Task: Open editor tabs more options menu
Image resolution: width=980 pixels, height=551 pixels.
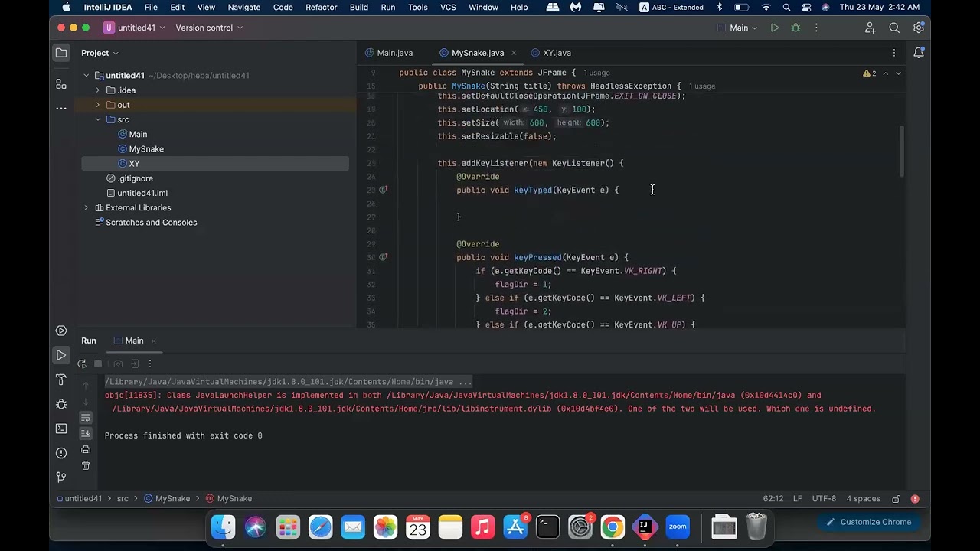Action: (893, 53)
